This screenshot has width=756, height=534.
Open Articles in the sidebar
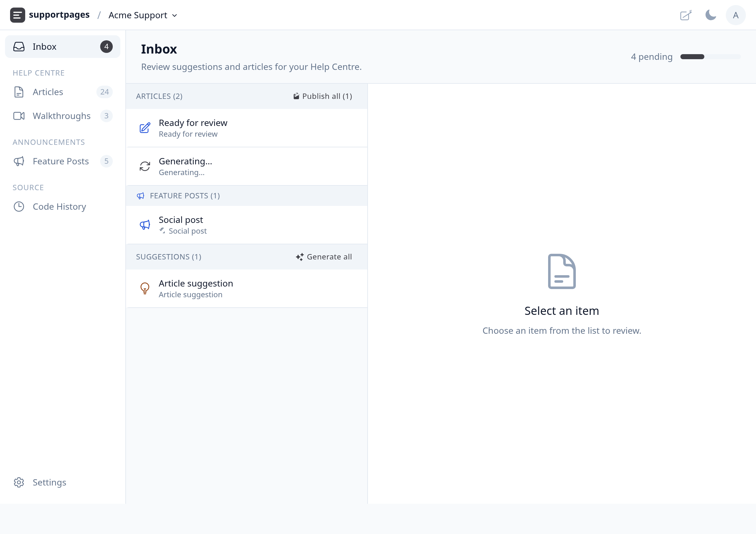click(63, 92)
